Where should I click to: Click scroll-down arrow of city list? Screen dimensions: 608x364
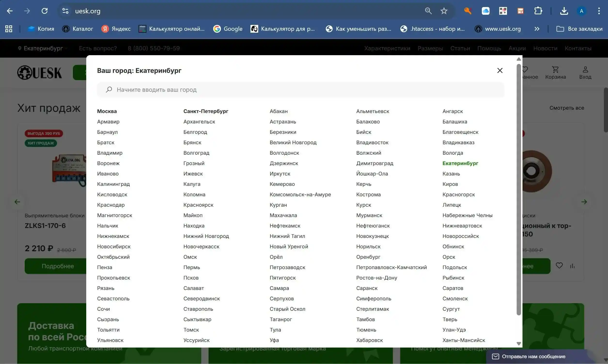click(x=519, y=344)
